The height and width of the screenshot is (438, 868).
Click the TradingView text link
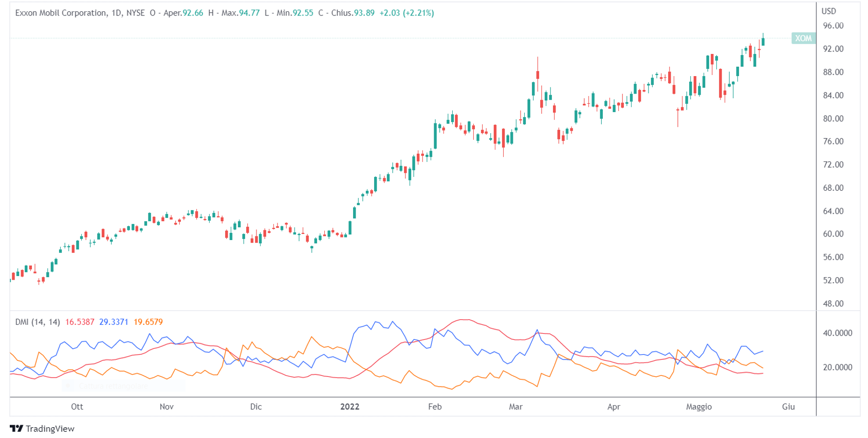coord(50,429)
